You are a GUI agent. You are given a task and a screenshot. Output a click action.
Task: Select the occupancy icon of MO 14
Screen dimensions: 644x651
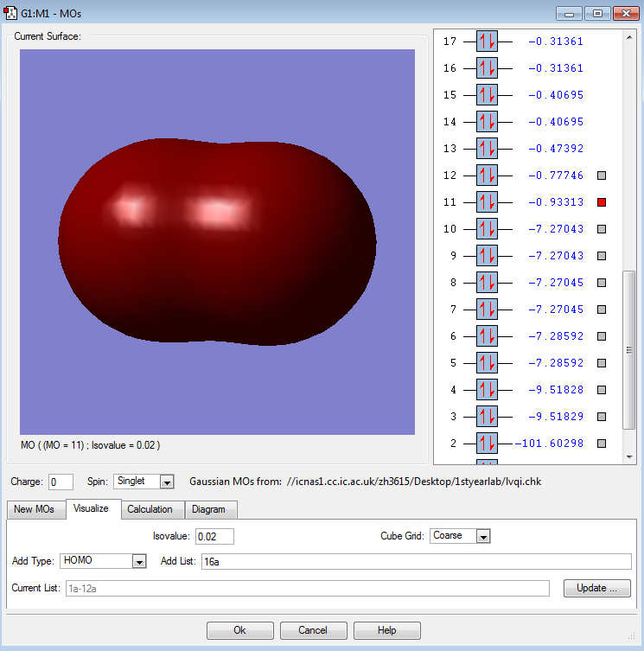(x=487, y=122)
